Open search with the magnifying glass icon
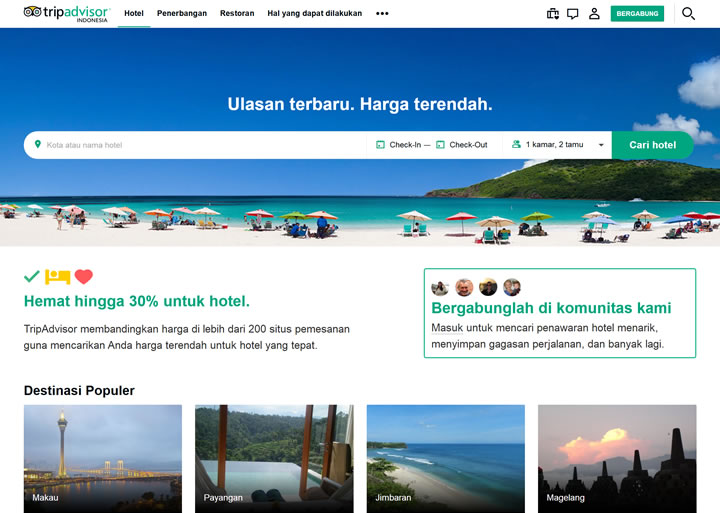 pyautogui.click(x=688, y=14)
